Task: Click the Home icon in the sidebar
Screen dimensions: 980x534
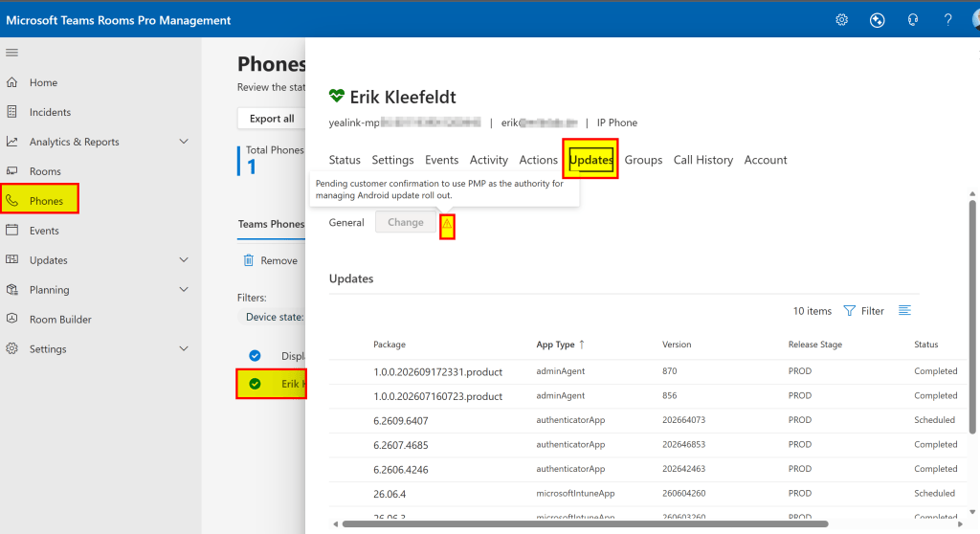Action: pyautogui.click(x=11, y=82)
